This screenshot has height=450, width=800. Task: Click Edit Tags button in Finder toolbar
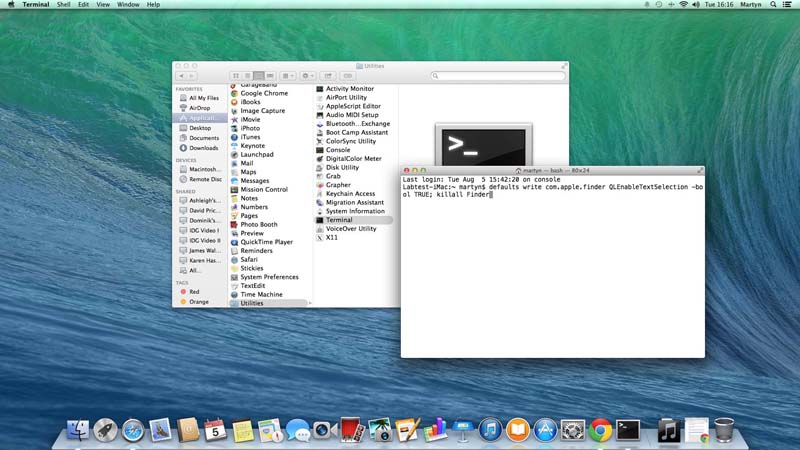[x=348, y=76]
